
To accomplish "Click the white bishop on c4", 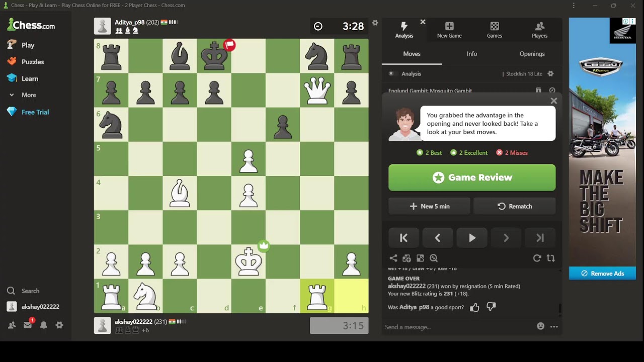I will tap(180, 193).
